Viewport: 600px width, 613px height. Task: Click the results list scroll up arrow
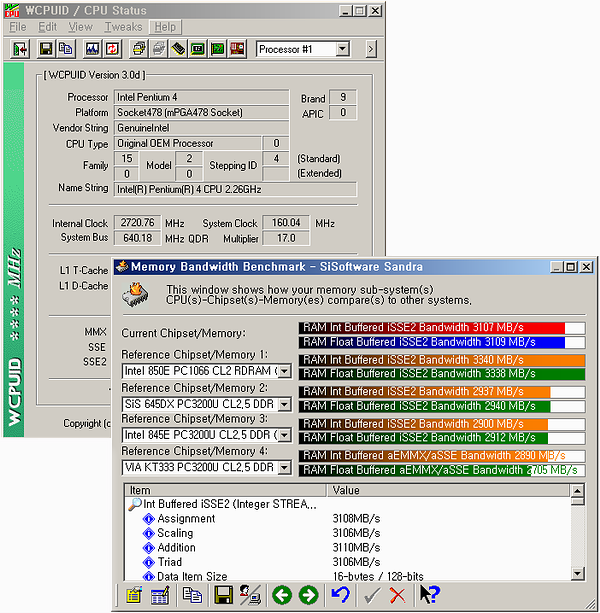click(x=577, y=490)
